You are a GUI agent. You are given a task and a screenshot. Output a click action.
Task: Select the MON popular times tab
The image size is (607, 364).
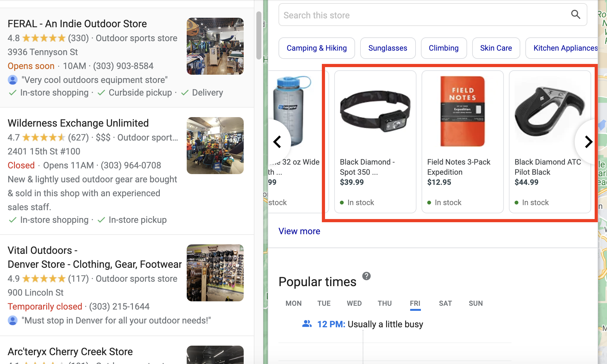point(293,303)
